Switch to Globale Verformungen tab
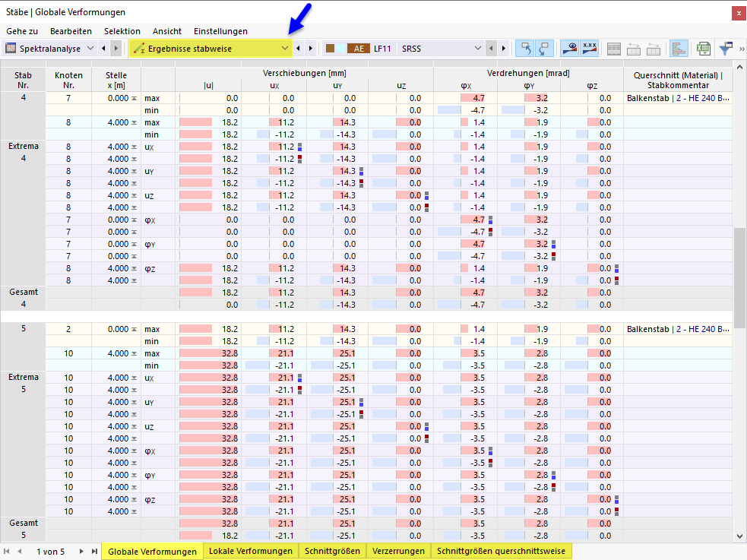This screenshot has height=560, width=747. 152,552
